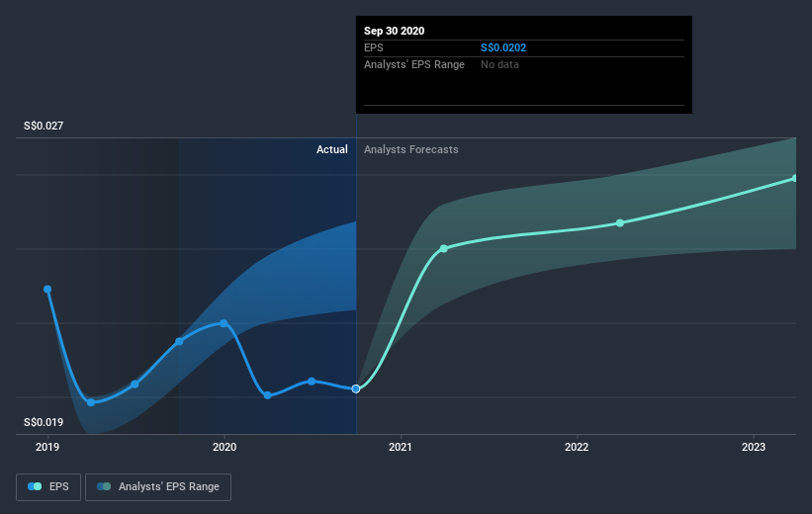Screen dimensions: 812x514
Task: Click the S$0.0202 EPS value in tooltip
Action: [x=503, y=47]
